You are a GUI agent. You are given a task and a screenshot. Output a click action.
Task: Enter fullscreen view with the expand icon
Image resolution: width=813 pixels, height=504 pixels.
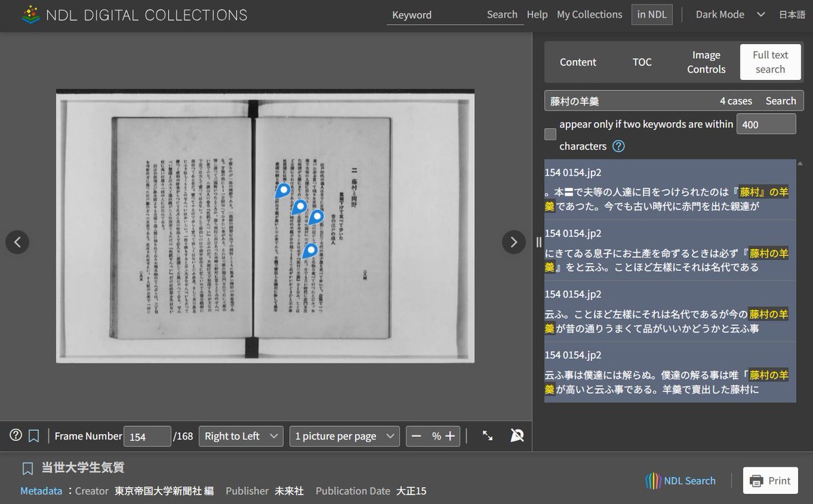(488, 436)
